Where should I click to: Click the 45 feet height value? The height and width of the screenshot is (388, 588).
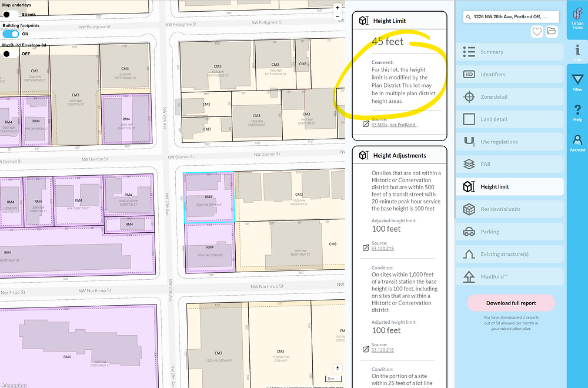pos(387,42)
